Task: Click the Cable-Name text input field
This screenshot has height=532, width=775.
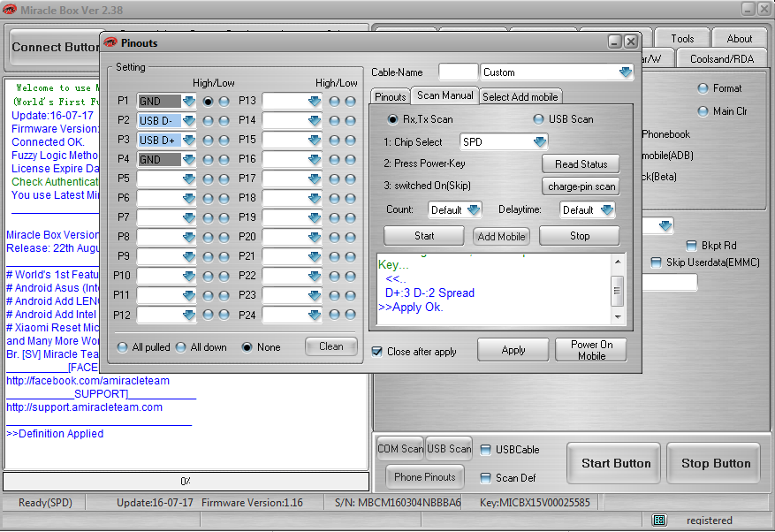Action: point(458,72)
